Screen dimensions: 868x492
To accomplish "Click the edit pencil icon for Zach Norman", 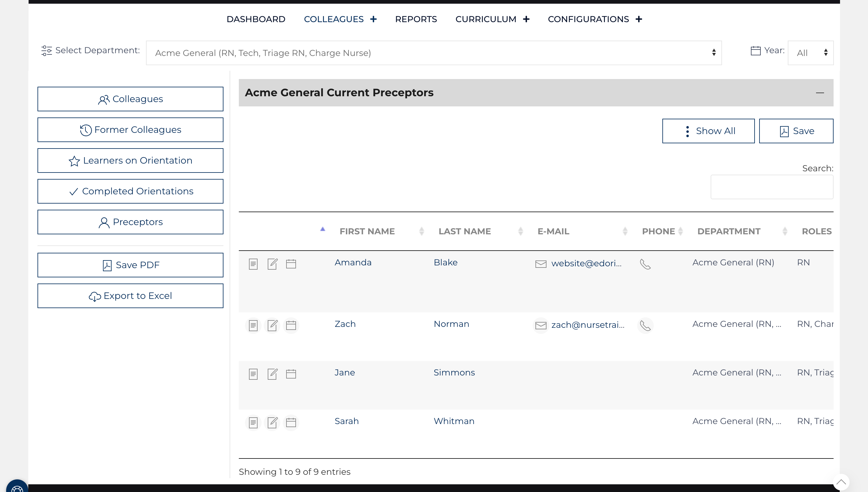I will tap(272, 325).
